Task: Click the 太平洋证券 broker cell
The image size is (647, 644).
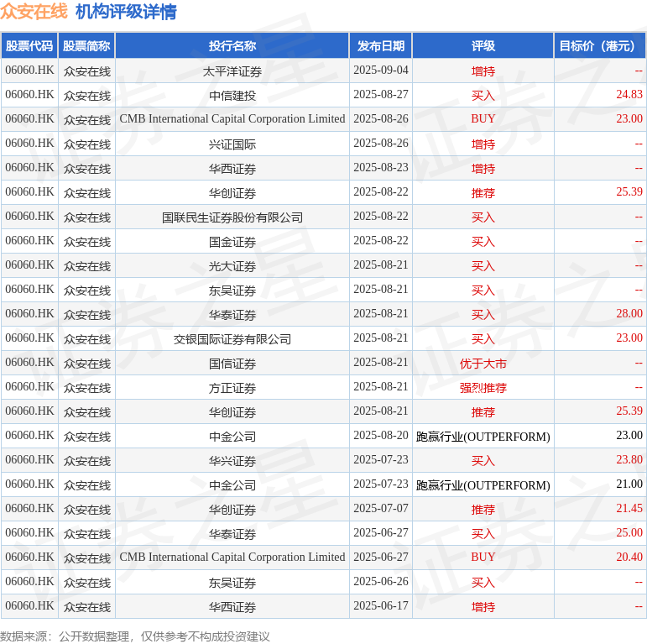Action: tap(232, 71)
